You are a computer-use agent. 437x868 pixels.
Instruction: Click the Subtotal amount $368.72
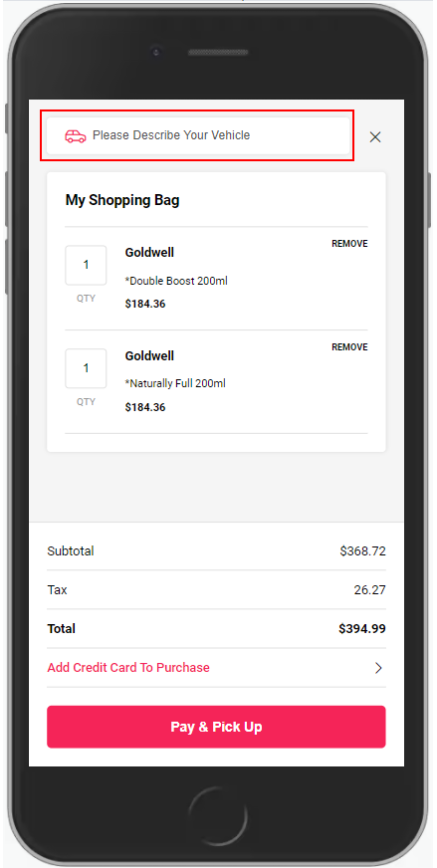[362, 551]
